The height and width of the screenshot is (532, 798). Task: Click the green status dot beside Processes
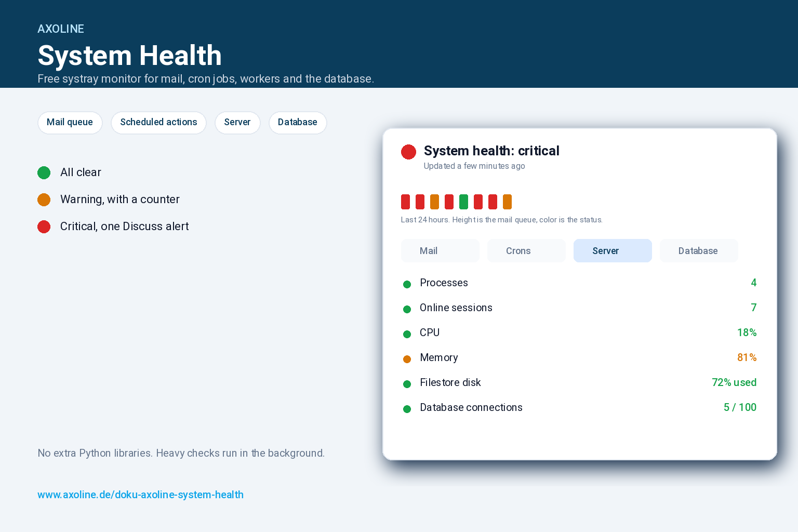pyautogui.click(x=407, y=284)
